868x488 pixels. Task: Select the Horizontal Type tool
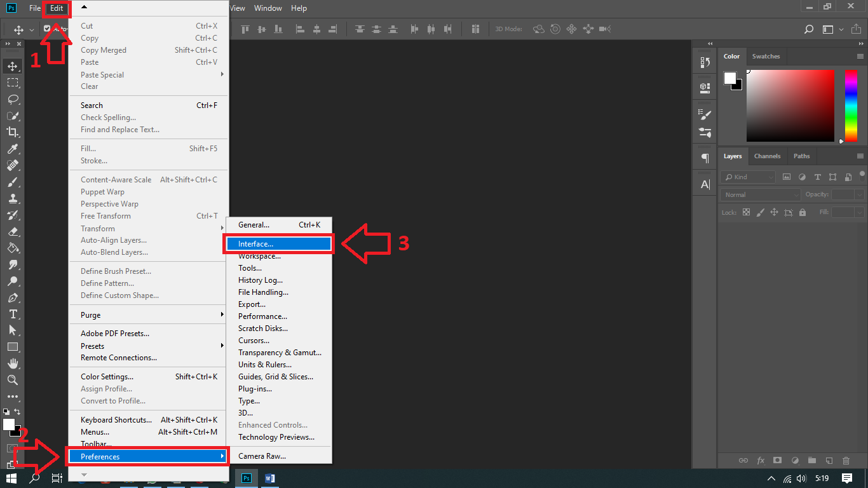click(x=13, y=314)
